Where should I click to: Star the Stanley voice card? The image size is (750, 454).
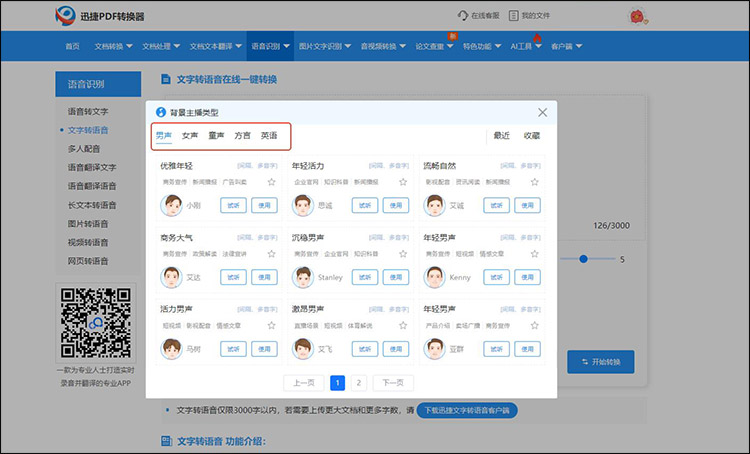click(x=403, y=254)
